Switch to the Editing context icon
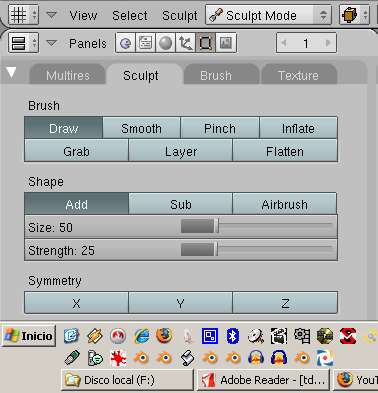 pyautogui.click(x=205, y=43)
